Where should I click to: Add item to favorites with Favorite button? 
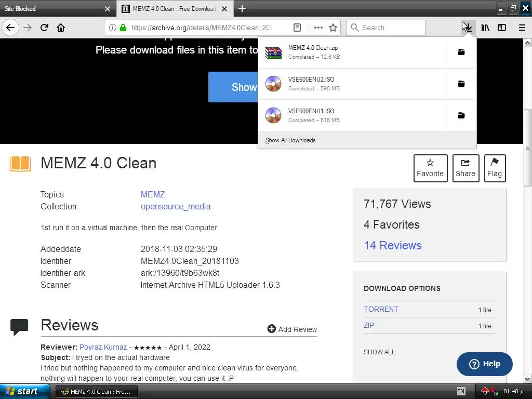click(430, 168)
